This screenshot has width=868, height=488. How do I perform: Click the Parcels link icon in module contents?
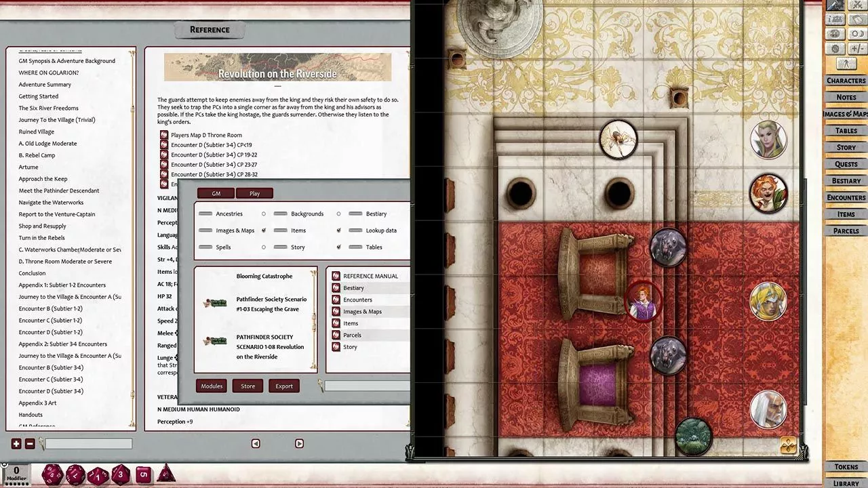[x=336, y=335]
